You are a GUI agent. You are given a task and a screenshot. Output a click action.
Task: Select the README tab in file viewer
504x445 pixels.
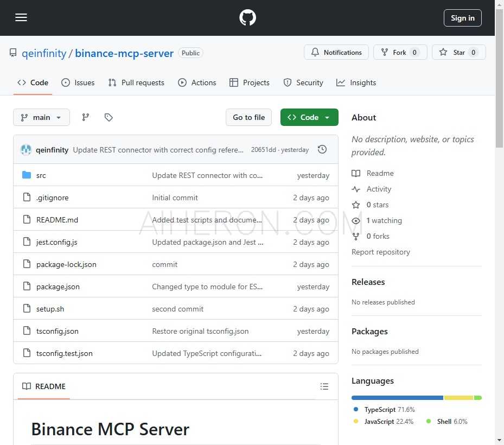(x=44, y=386)
